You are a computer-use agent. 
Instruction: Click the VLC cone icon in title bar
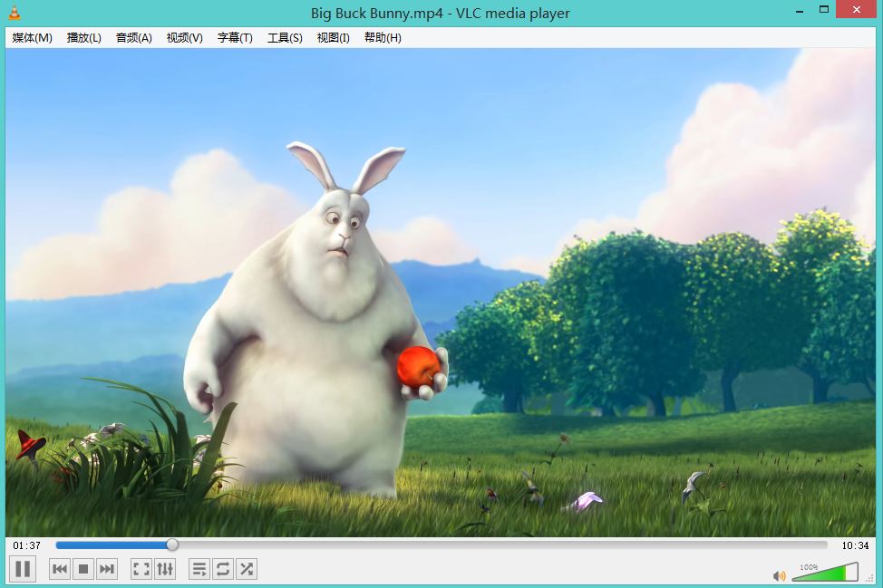(x=14, y=13)
